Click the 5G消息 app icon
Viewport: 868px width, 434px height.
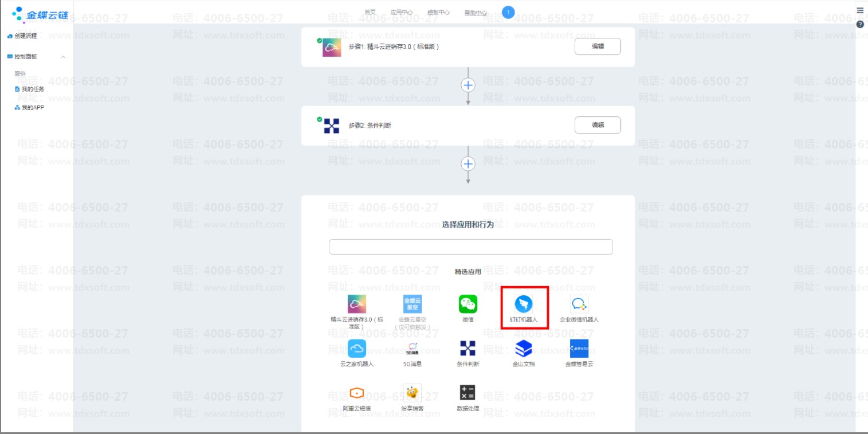click(x=413, y=349)
